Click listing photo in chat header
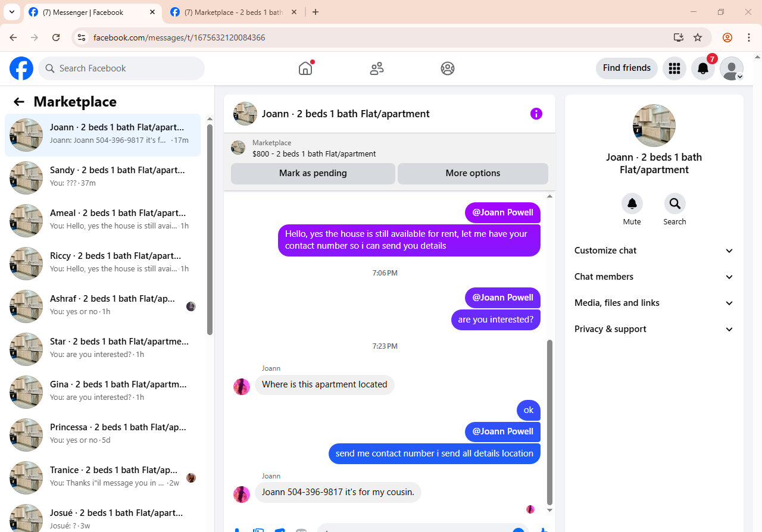This screenshot has height=532, width=762. [x=245, y=114]
